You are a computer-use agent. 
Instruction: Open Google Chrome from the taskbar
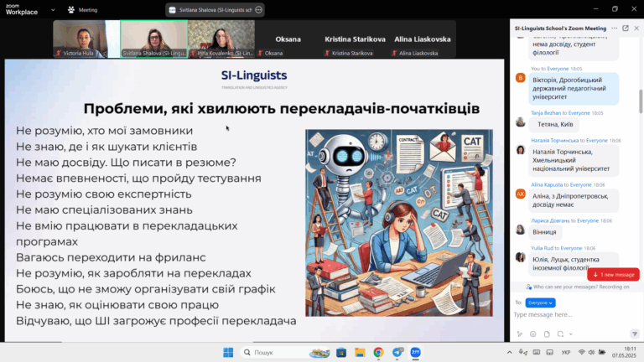point(378,353)
